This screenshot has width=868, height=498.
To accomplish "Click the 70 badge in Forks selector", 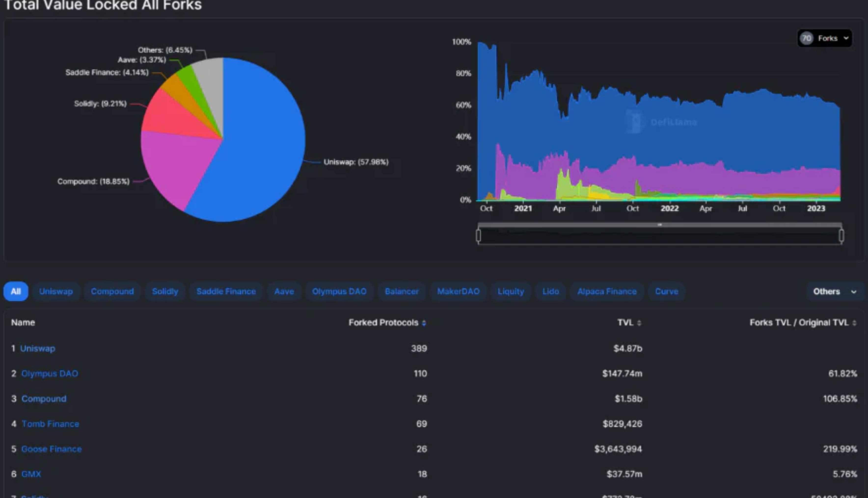I will (806, 38).
